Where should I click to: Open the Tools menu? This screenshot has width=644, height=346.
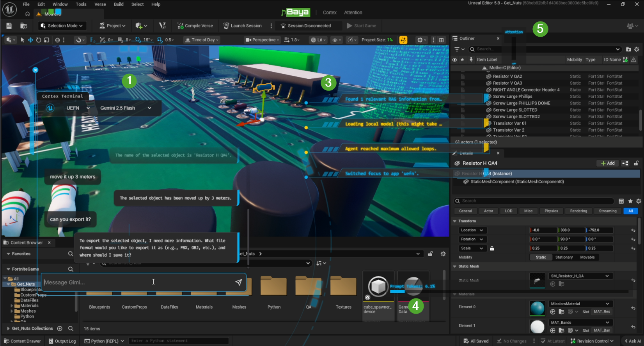click(x=81, y=4)
